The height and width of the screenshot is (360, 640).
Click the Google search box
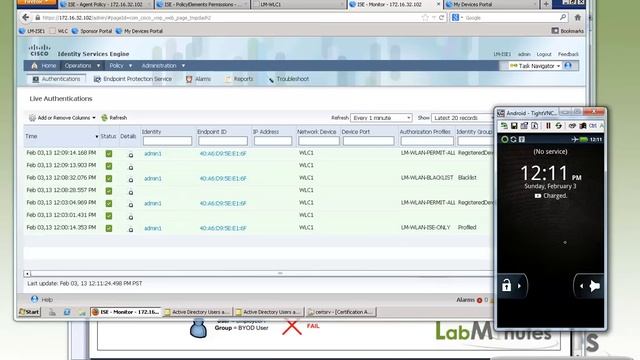510,18
